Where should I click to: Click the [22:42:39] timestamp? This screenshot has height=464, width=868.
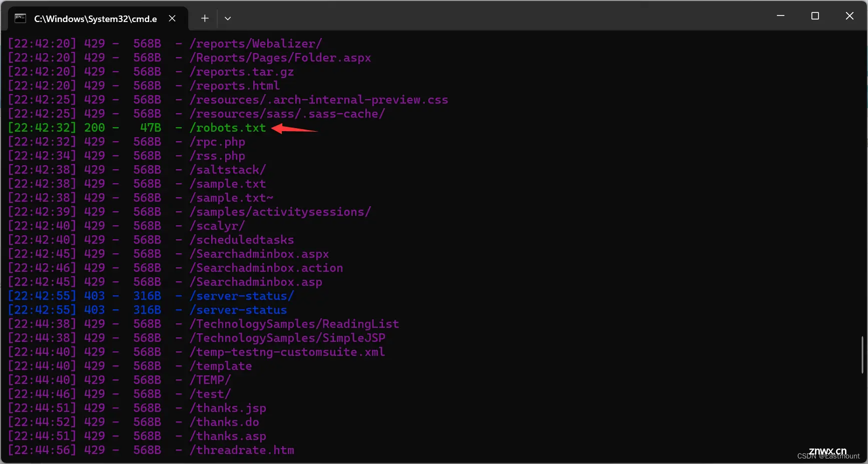pyautogui.click(x=42, y=212)
